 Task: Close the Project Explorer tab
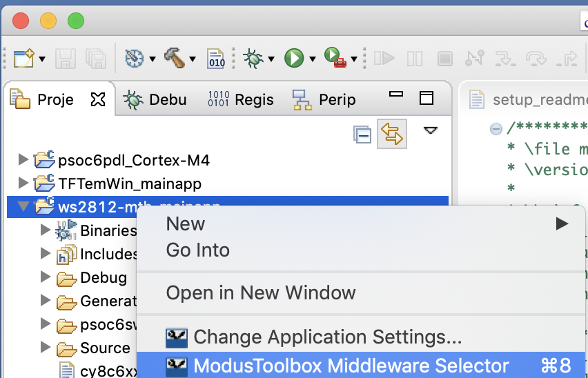pyautogui.click(x=98, y=99)
